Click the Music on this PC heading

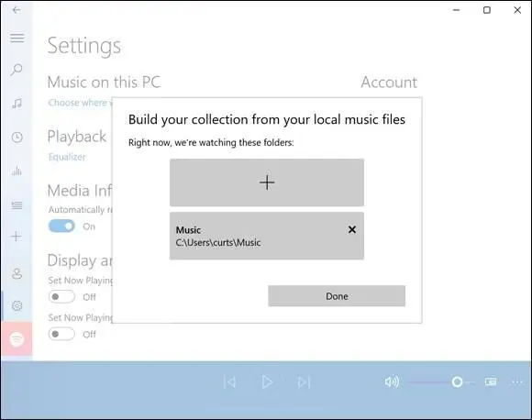104,83
